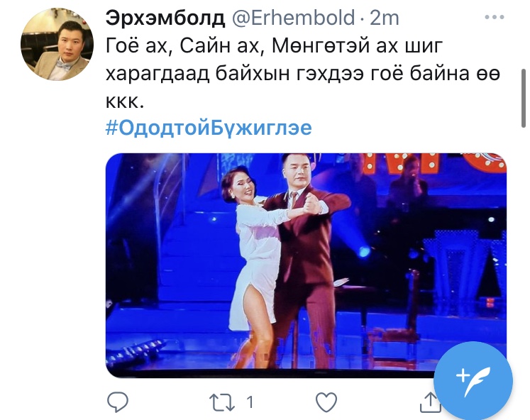This screenshot has width=530, height=420.
Task: Open the @Erhembold username handle
Action: [294, 17]
